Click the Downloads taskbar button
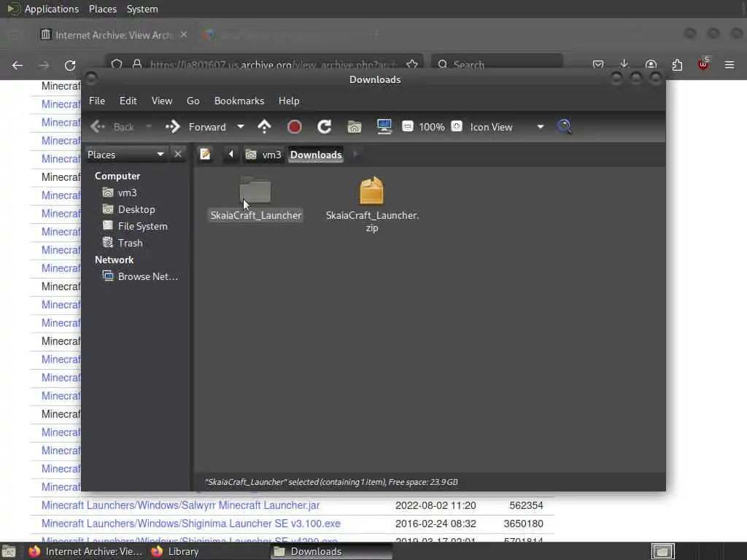 pos(331,551)
